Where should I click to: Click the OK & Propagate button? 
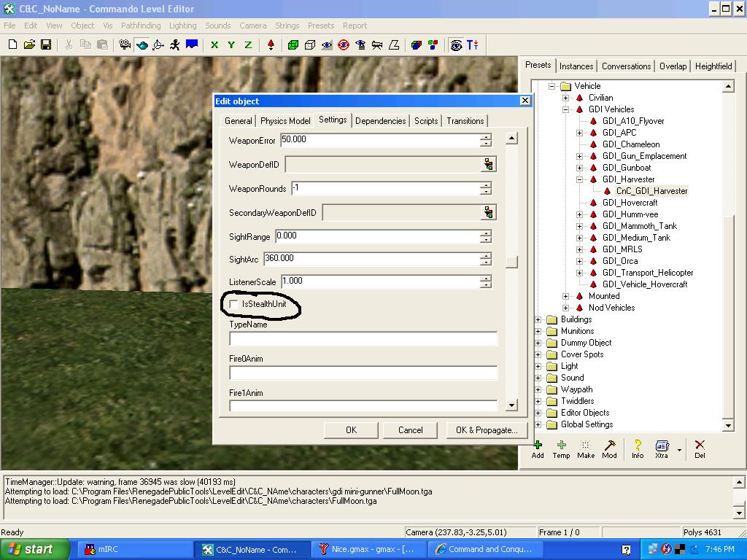click(486, 430)
